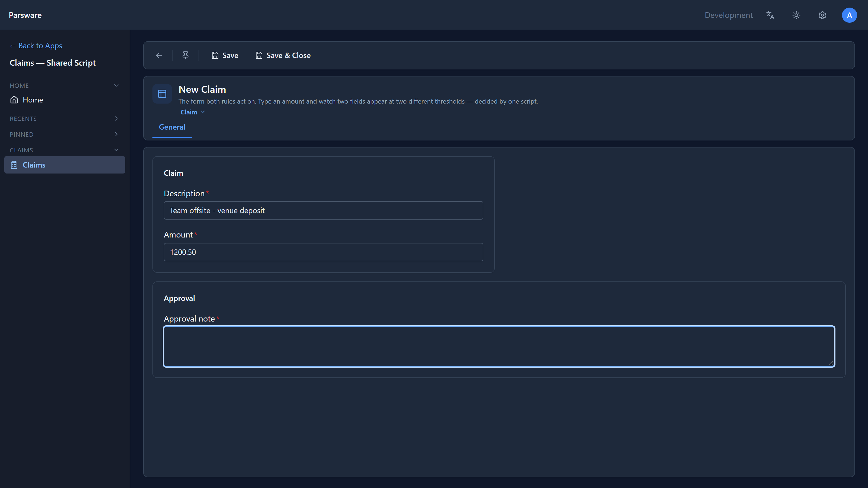
Task: Click the back arrow in the toolbar
Action: point(159,56)
